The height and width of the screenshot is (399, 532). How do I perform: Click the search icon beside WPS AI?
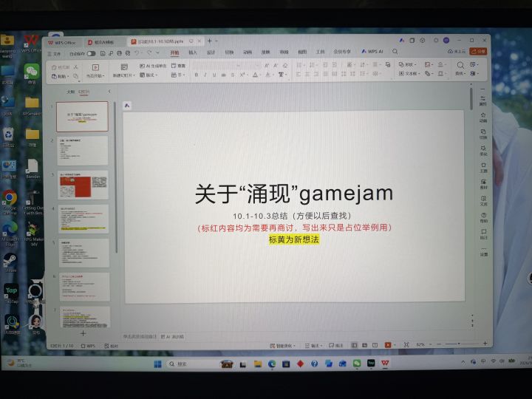(x=395, y=52)
